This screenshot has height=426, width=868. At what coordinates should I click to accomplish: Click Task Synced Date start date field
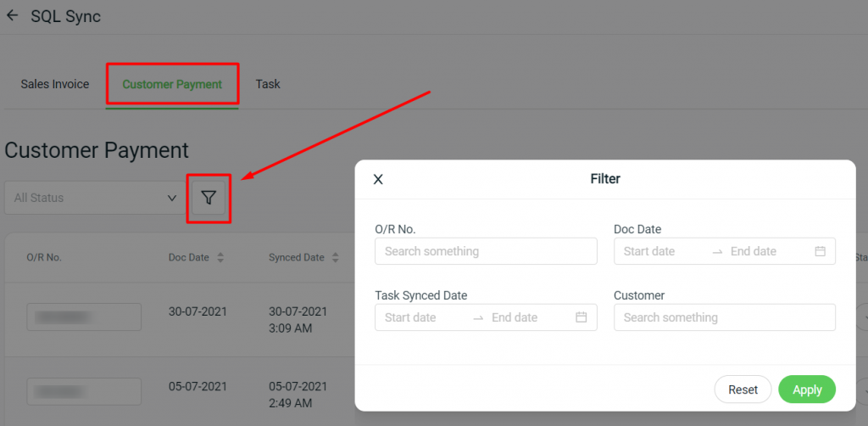pos(424,317)
